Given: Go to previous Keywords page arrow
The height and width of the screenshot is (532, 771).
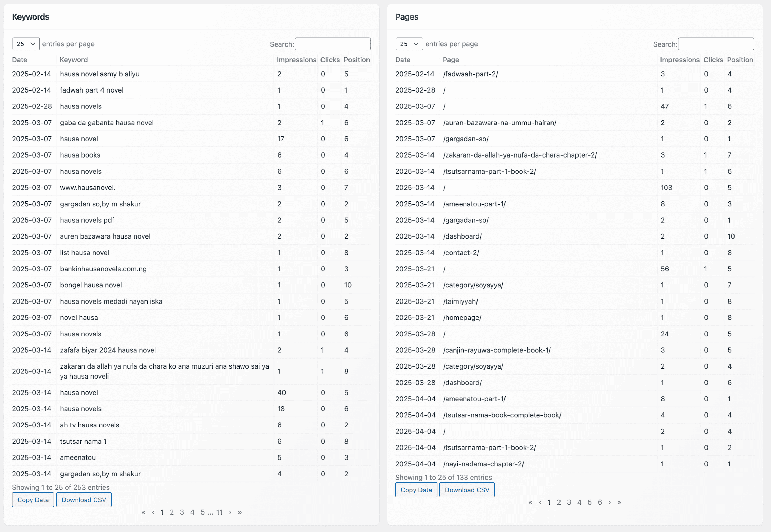Looking at the screenshot, I should pyautogui.click(x=153, y=512).
